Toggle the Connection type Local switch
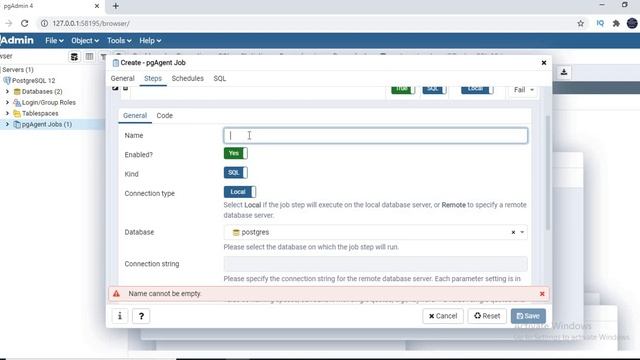The image size is (640, 360). [240, 192]
